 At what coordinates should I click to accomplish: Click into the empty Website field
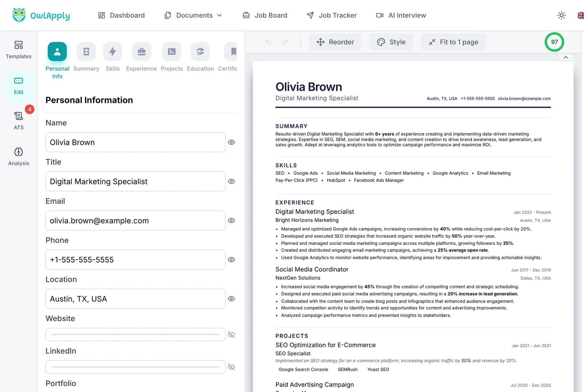[x=135, y=334]
